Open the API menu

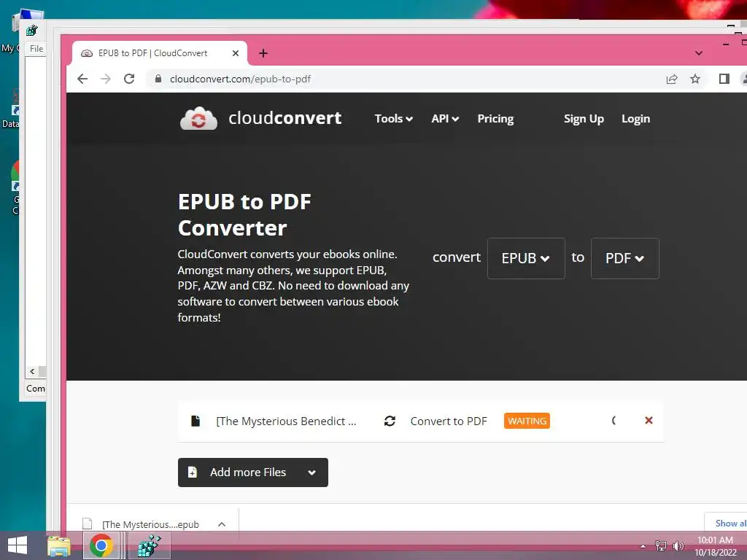point(445,119)
